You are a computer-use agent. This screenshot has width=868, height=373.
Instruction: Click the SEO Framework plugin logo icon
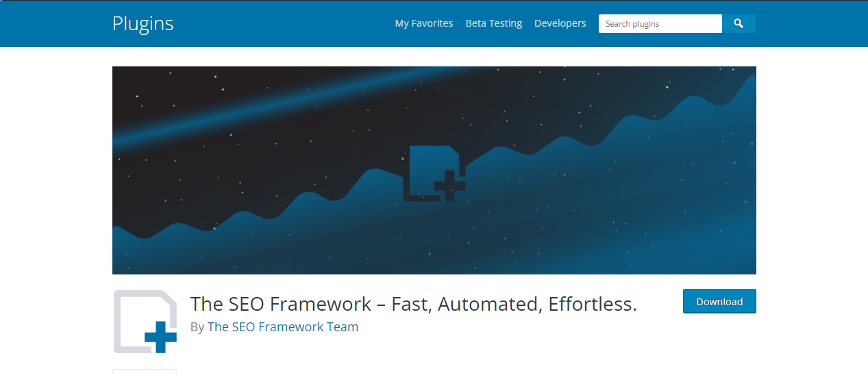145,322
